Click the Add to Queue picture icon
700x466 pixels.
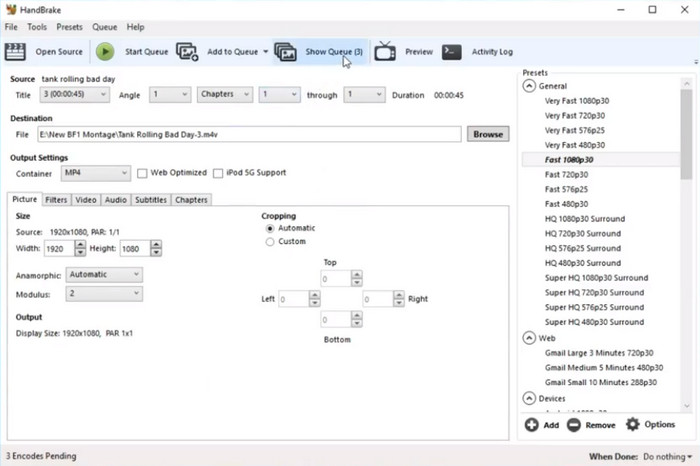click(x=187, y=52)
